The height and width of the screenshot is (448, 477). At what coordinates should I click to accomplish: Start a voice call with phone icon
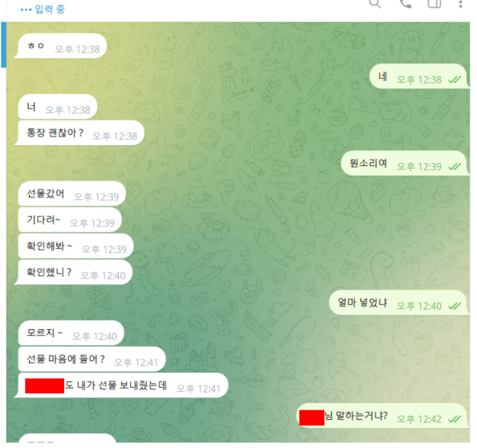(x=406, y=4)
